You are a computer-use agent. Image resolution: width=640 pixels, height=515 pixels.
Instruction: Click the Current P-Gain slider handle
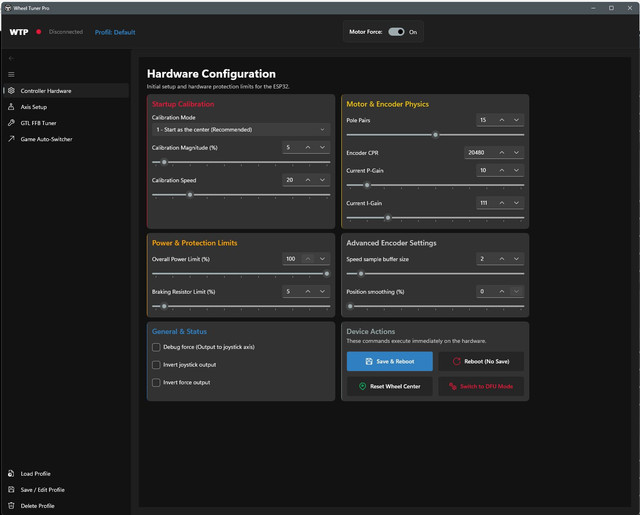click(x=367, y=185)
